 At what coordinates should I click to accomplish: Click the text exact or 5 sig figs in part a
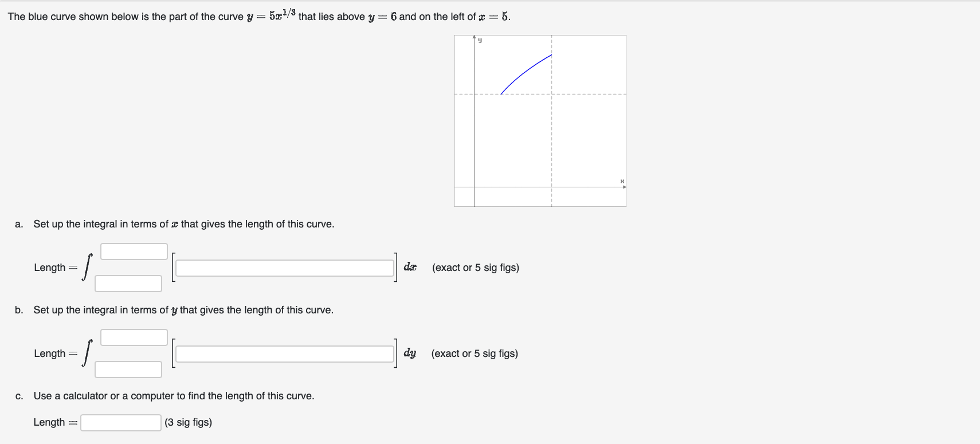coord(476,268)
